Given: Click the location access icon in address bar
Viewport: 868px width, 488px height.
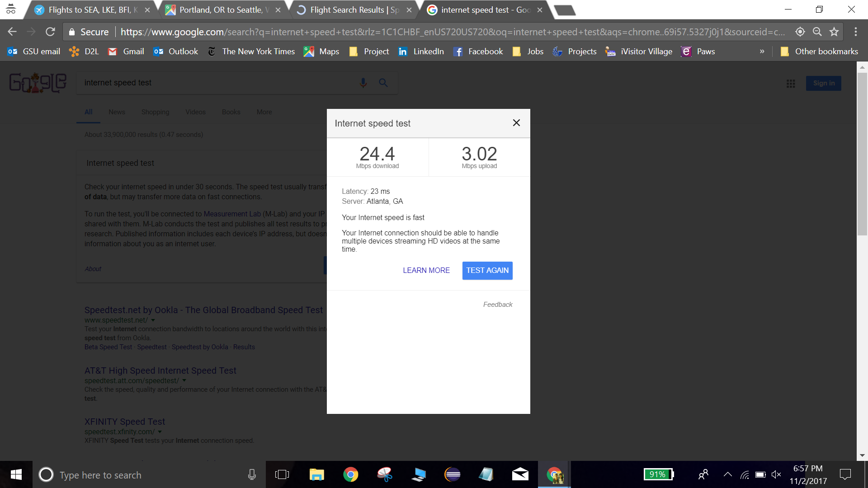Looking at the screenshot, I should point(800,32).
